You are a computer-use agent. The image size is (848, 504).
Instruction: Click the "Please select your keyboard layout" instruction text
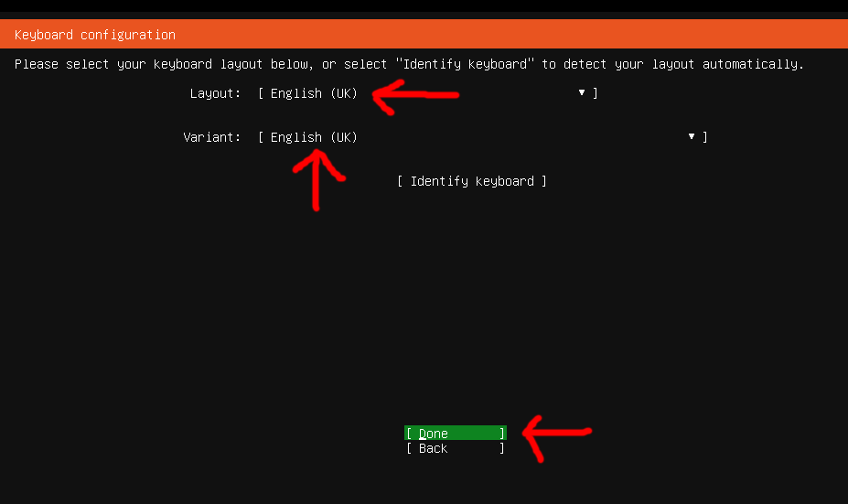coord(183,64)
